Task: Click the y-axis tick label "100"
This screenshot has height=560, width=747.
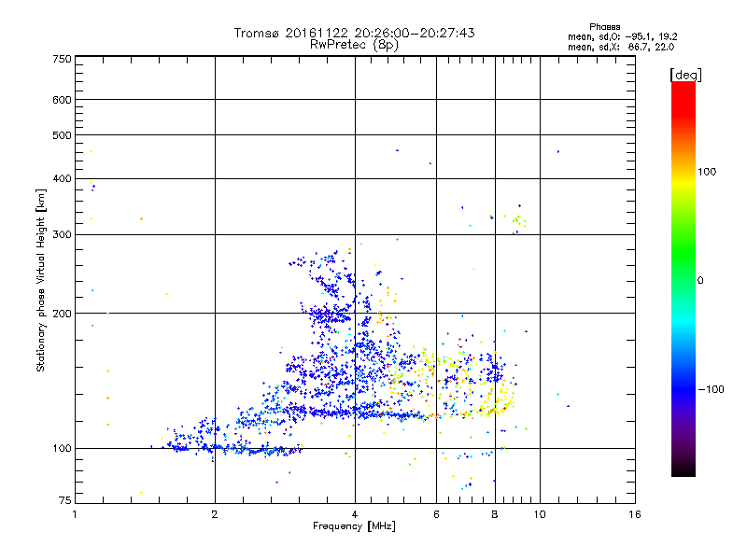Action: [63, 448]
